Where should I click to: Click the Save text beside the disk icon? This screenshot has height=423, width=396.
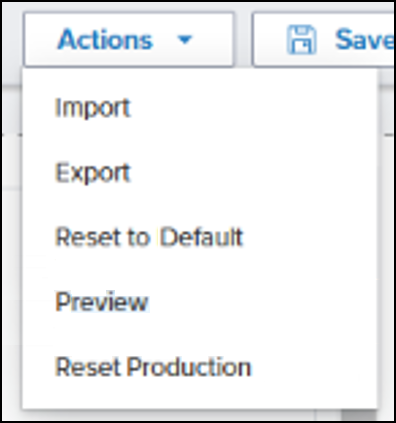tap(364, 40)
